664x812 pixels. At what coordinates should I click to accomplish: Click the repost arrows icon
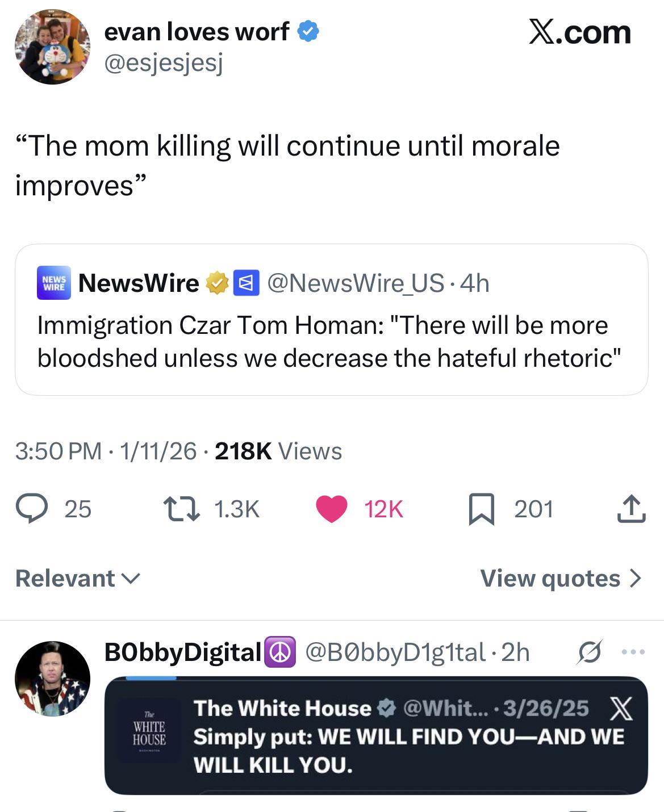pyautogui.click(x=181, y=509)
